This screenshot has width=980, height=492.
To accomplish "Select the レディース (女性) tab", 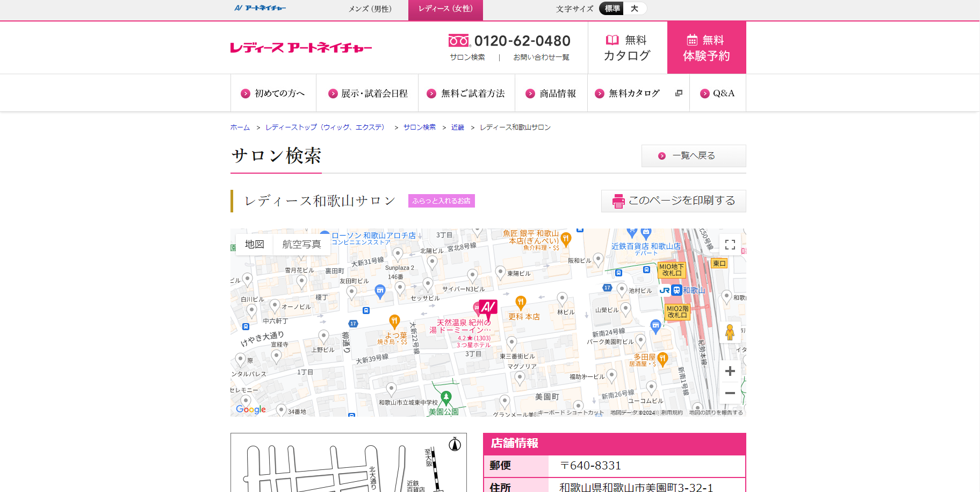I will pos(445,9).
